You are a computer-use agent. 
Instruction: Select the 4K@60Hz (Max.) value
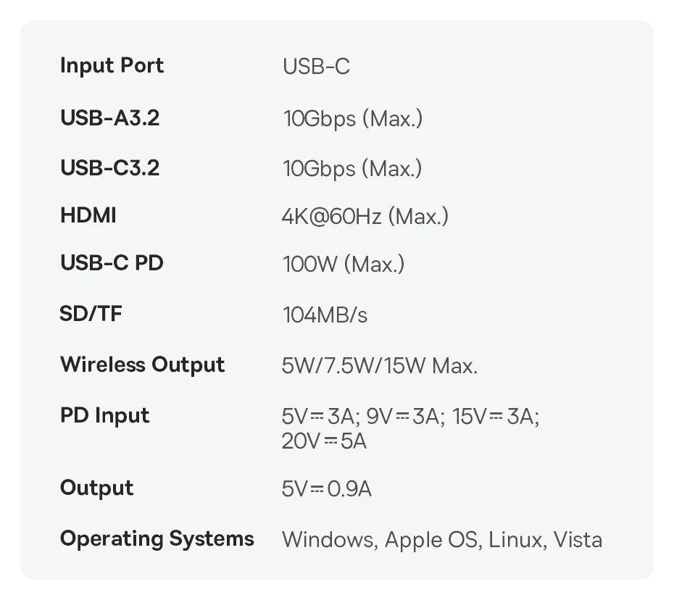(365, 216)
